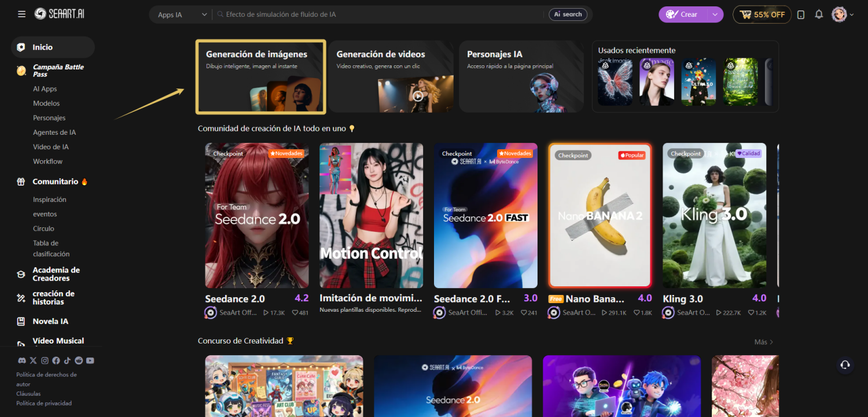Click Más next to Concurso de Creatividad

coord(764,342)
